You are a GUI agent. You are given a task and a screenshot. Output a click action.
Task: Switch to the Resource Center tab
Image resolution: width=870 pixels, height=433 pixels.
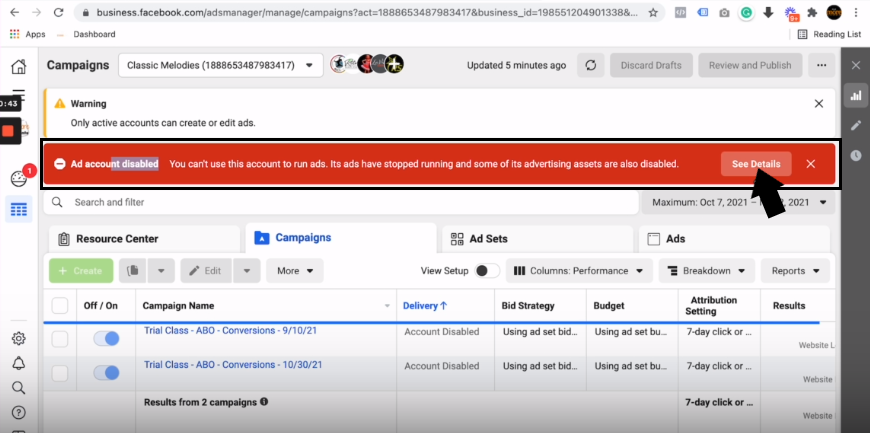pyautogui.click(x=144, y=239)
